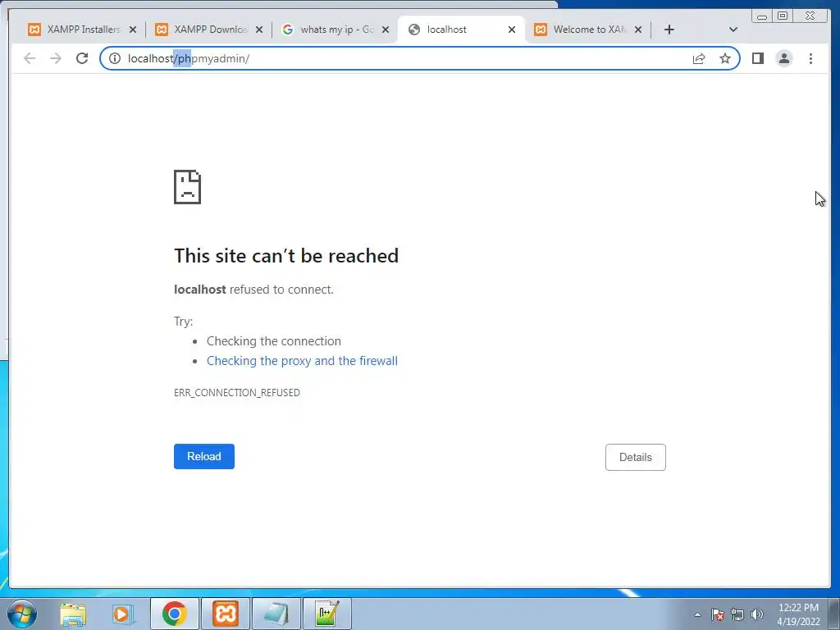Click the sad page error icon
Screen dimensions: 840x630
(188, 187)
